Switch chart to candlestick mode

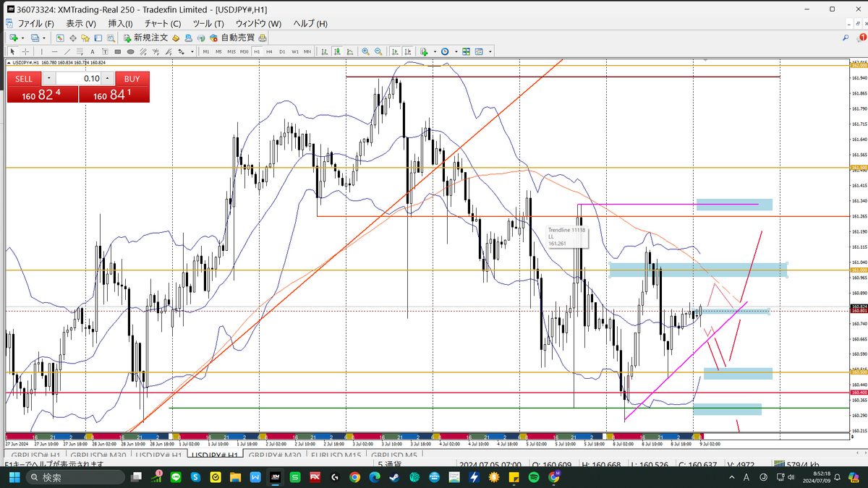coord(337,51)
